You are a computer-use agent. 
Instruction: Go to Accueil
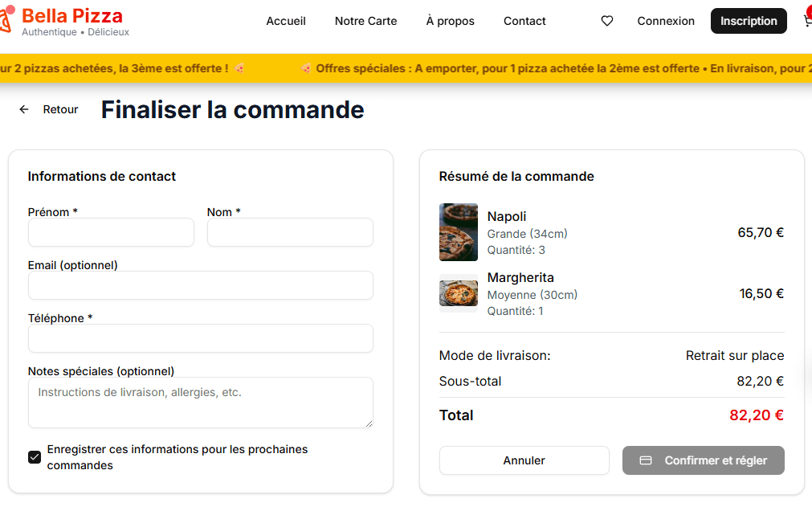pyautogui.click(x=286, y=21)
